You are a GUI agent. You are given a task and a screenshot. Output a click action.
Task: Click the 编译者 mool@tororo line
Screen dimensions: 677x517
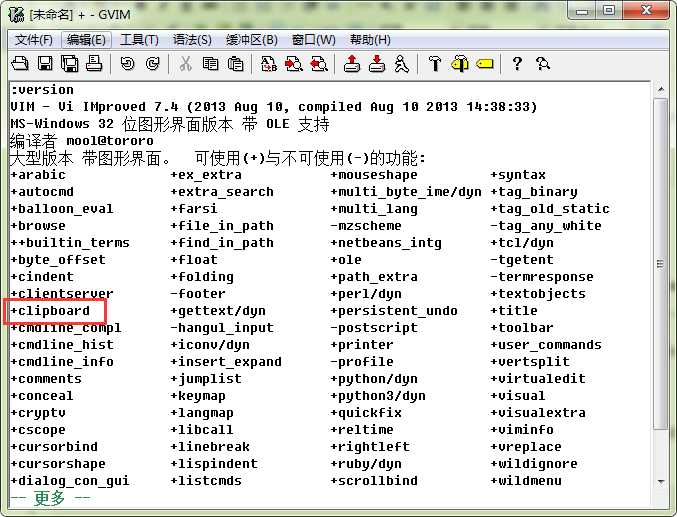[x=82, y=141]
